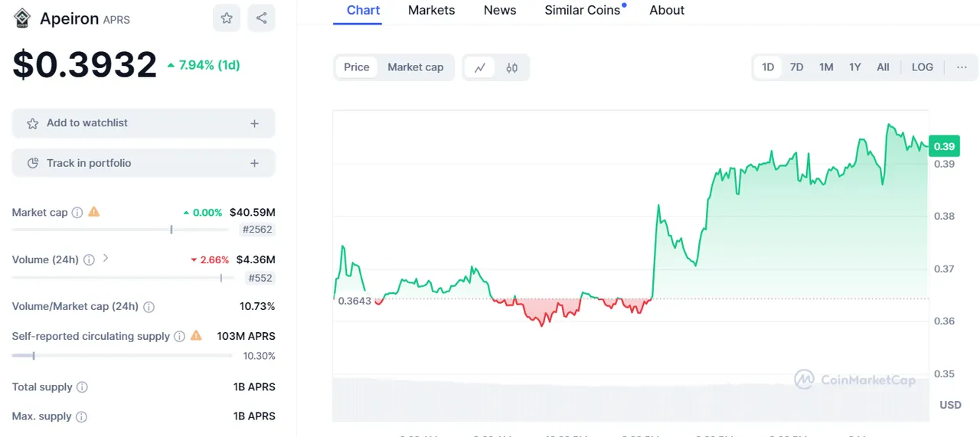980x437 pixels.
Task: Select 1M time range
Action: (826, 67)
